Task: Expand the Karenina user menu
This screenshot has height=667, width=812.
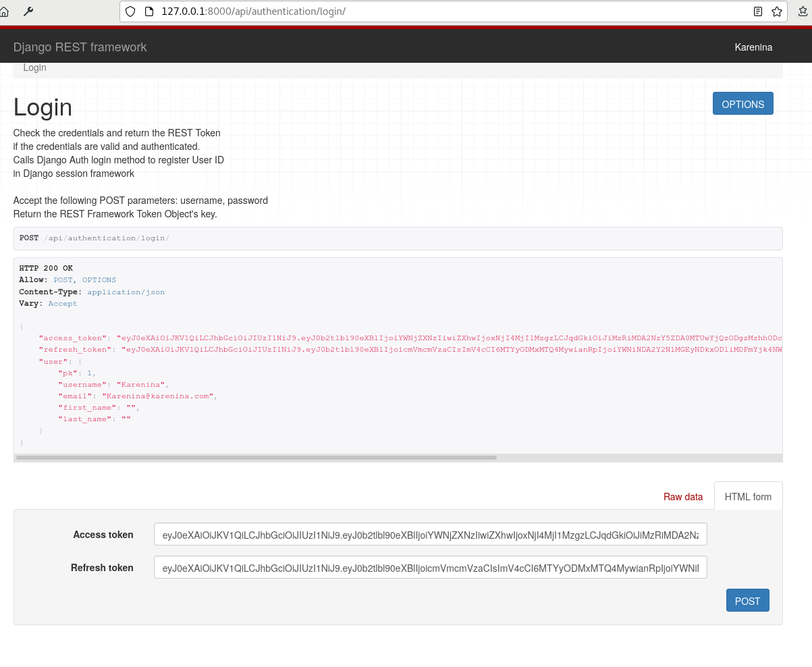Action: (753, 47)
